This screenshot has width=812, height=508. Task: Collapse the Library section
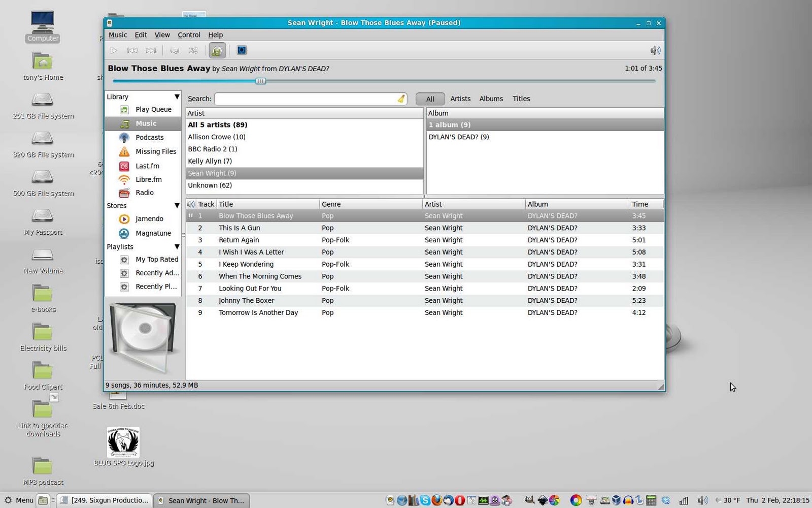[x=177, y=97]
